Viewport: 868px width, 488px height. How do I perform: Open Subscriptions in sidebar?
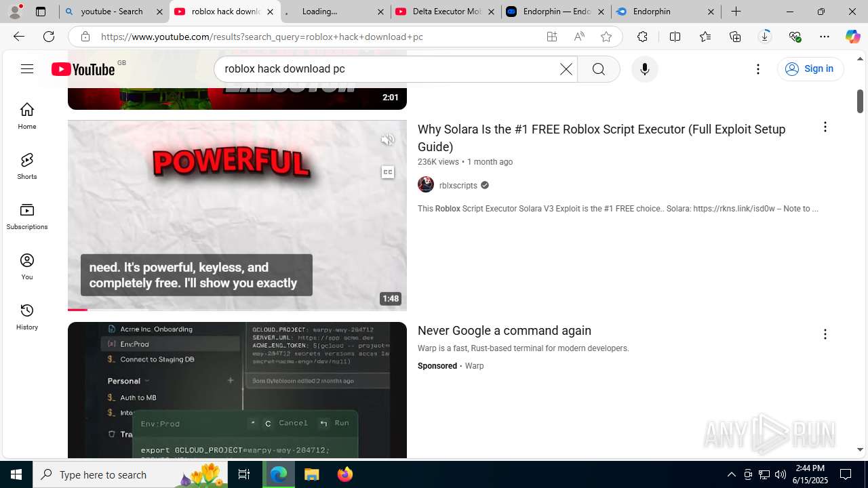pyautogui.click(x=27, y=216)
